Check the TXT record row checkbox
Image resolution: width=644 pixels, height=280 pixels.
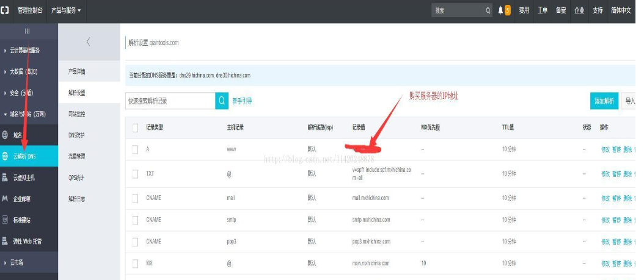point(135,174)
